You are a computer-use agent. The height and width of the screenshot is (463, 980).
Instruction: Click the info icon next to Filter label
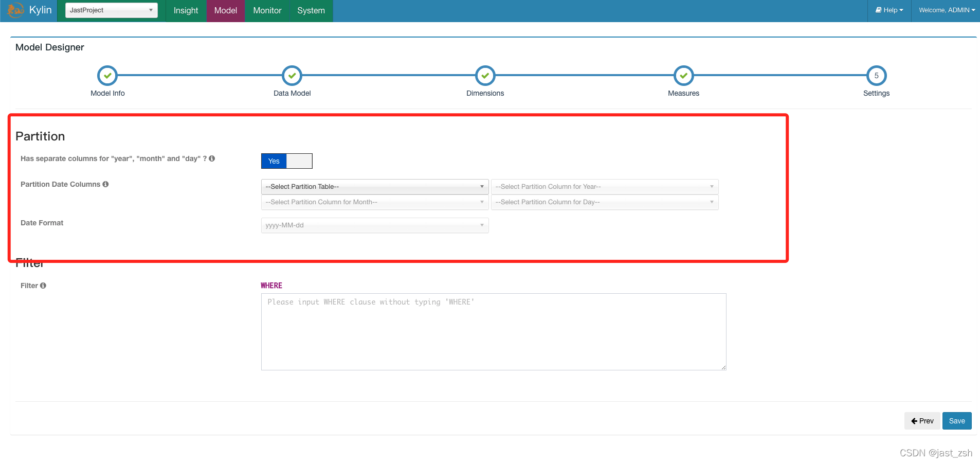(43, 286)
